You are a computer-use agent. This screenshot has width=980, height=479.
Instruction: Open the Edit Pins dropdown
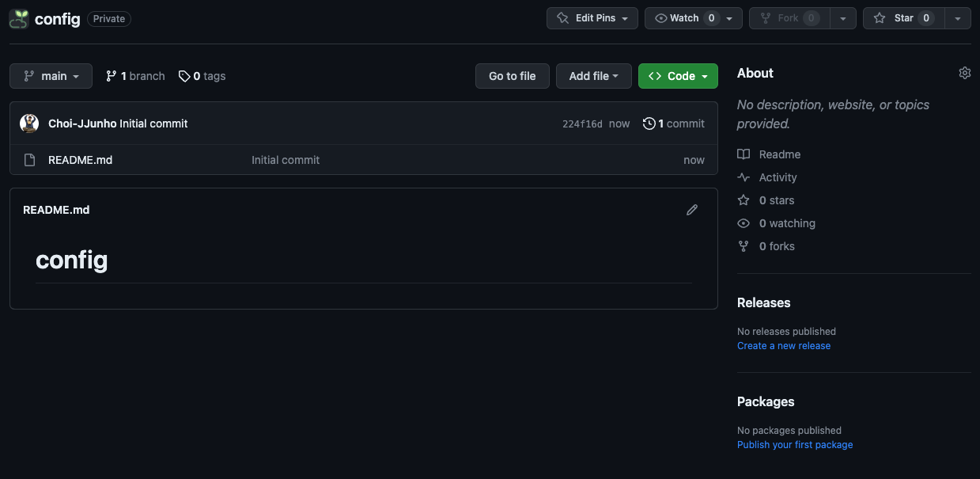[x=592, y=18]
